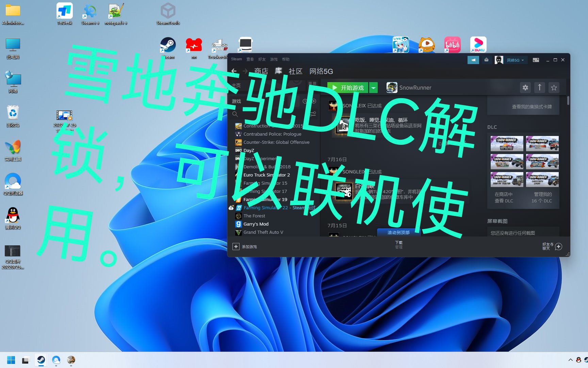Open the 网络5G profile tab
The height and width of the screenshot is (368, 588).
coord(321,71)
